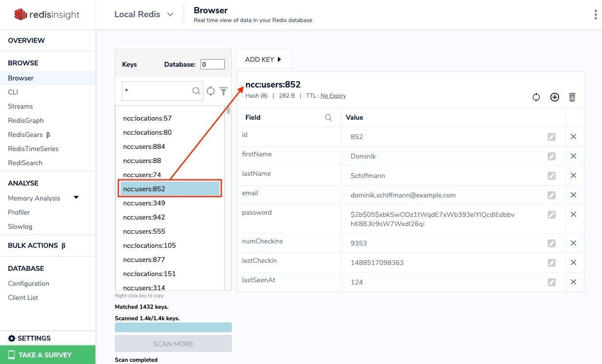Open the CLI page
The height and width of the screenshot is (364, 602).
click(x=13, y=92)
